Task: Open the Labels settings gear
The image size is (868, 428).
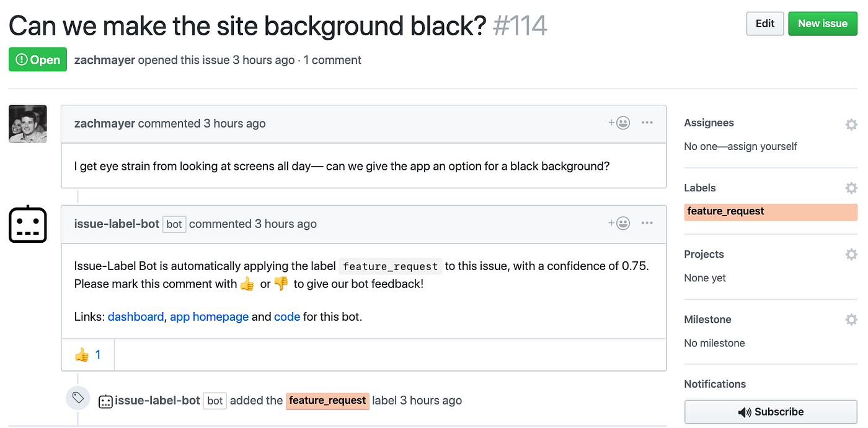Action: 851,188
